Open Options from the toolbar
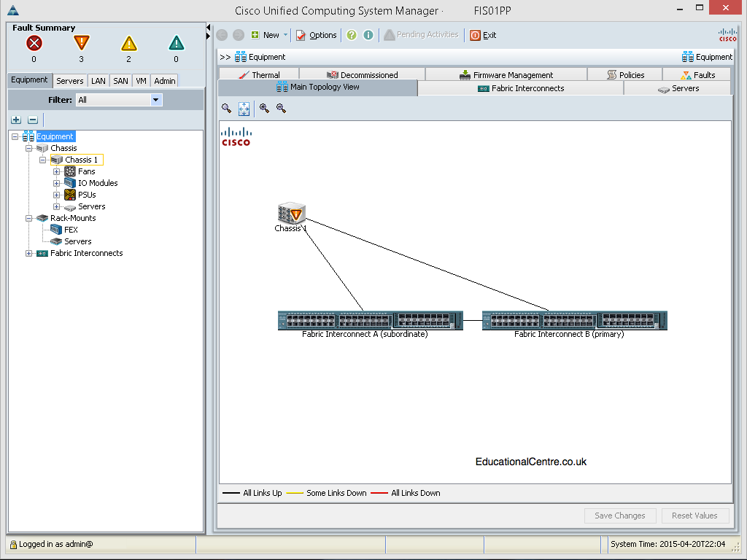Image resolution: width=747 pixels, height=560 pixels. 317,35
